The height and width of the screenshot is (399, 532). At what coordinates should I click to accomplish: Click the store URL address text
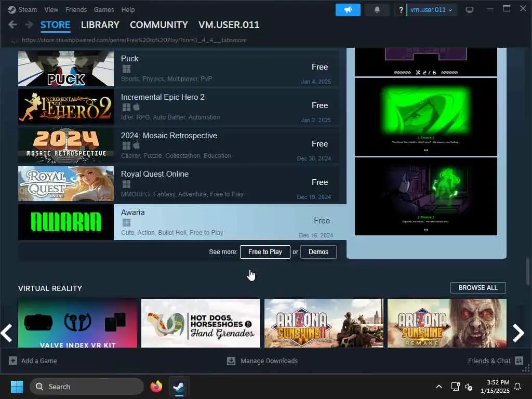pos(134,40)
